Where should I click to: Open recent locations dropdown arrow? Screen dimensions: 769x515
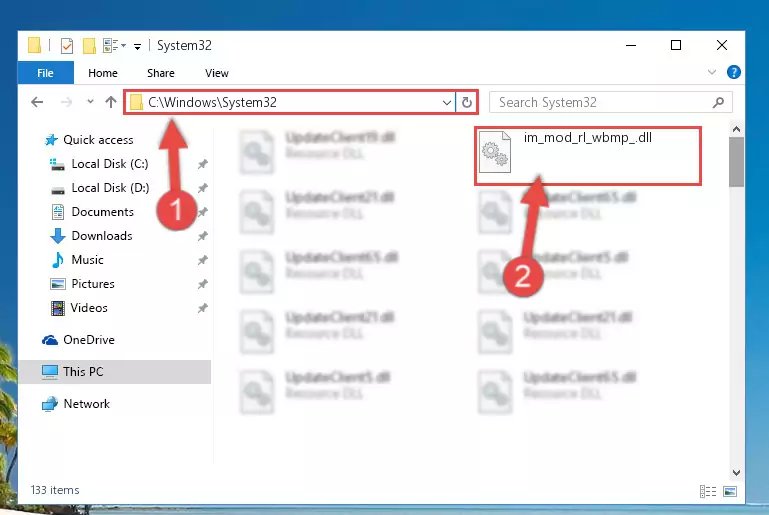(x=90, y=102)
